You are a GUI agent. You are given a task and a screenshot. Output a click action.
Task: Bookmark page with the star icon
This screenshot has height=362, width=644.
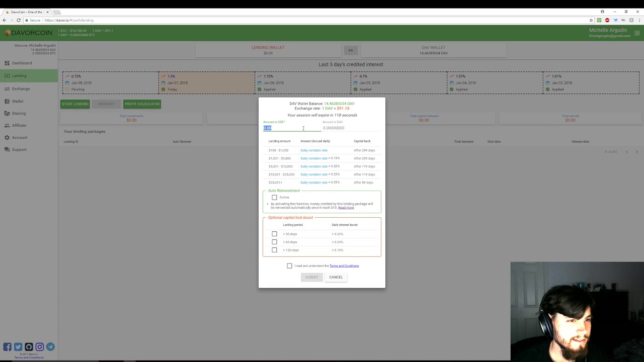pos(591,20)
